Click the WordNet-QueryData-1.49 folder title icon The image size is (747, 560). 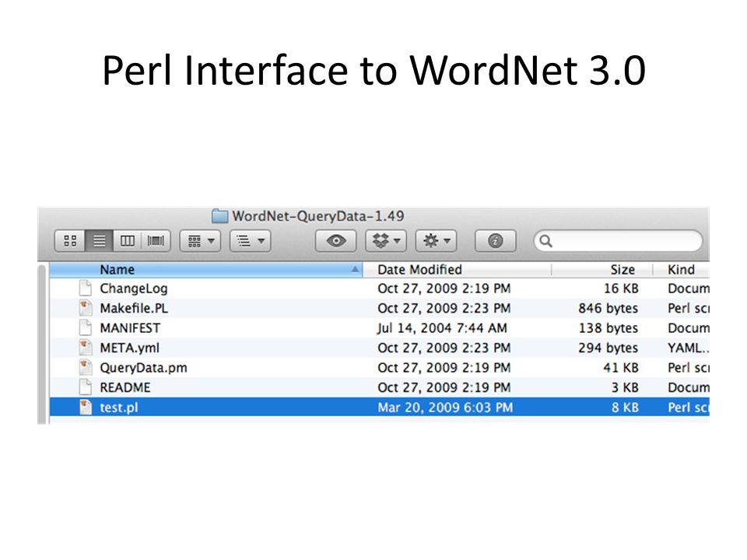219,216
